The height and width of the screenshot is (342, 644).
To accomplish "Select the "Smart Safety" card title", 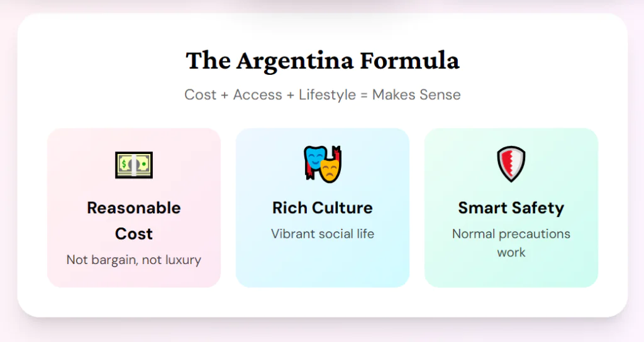I will click(x=511, y=208).
